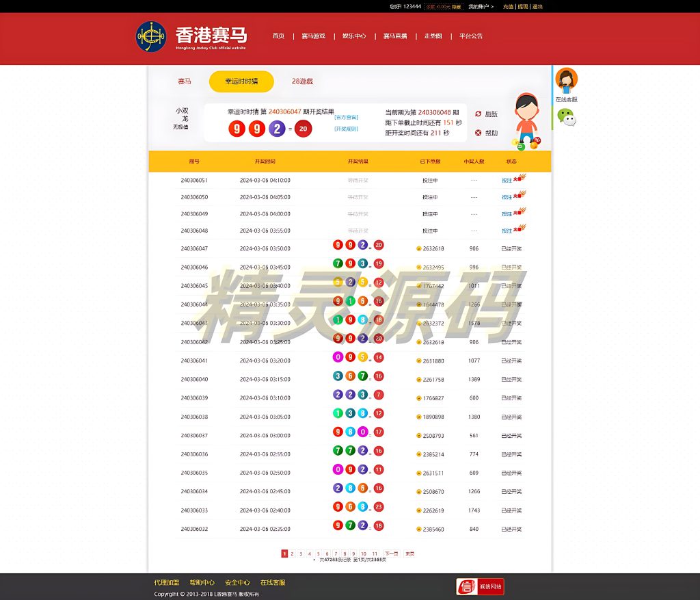
Task: Click the coin icon in row 240306047
Action: [x=419, y=249]
